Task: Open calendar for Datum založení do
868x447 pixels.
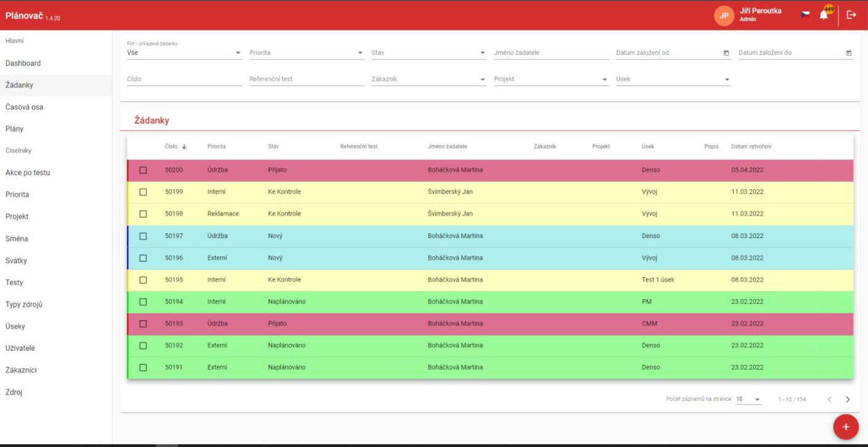Action: [849, 53]
